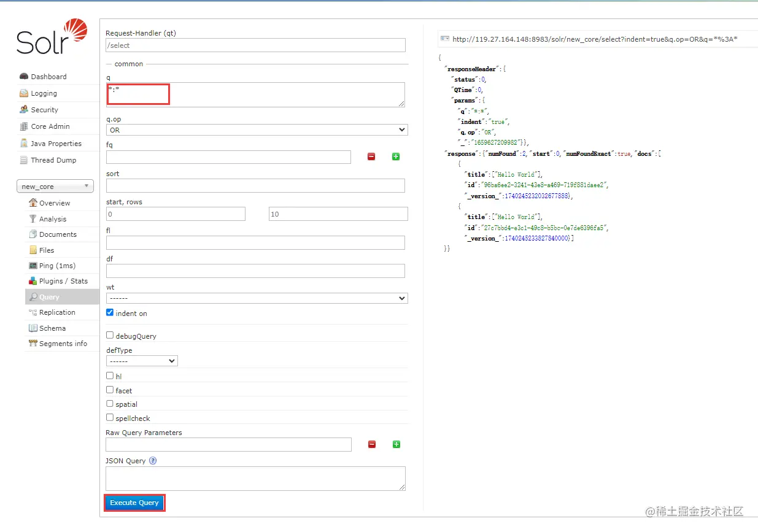758x532 pixels.
Task: Open the Schema menu item
Action: (52, 328)
